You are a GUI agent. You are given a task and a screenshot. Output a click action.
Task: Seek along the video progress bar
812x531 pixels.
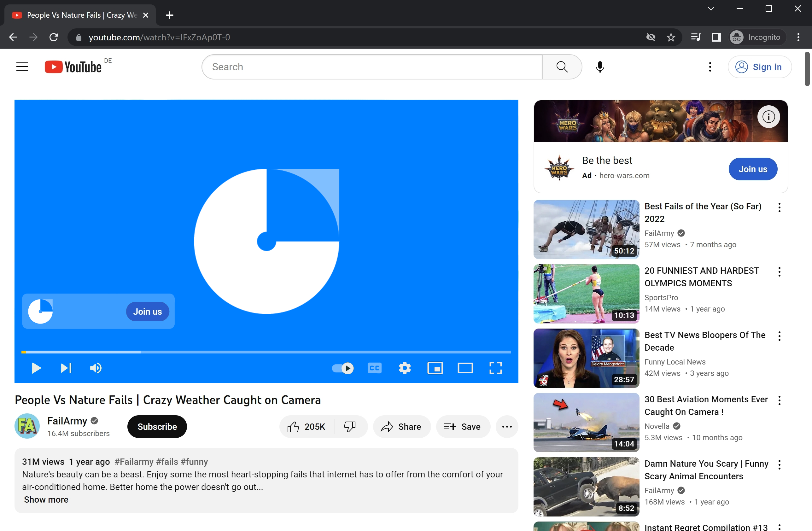click(266, 352)
